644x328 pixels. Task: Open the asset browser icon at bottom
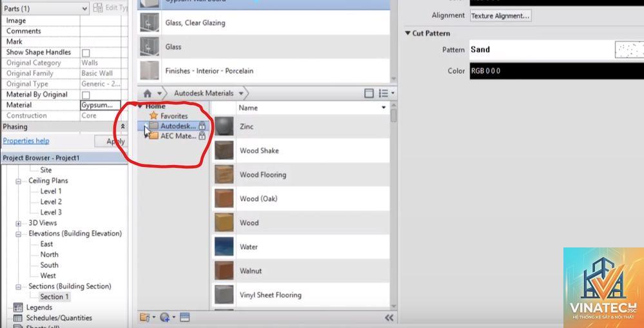click(184, 317)
